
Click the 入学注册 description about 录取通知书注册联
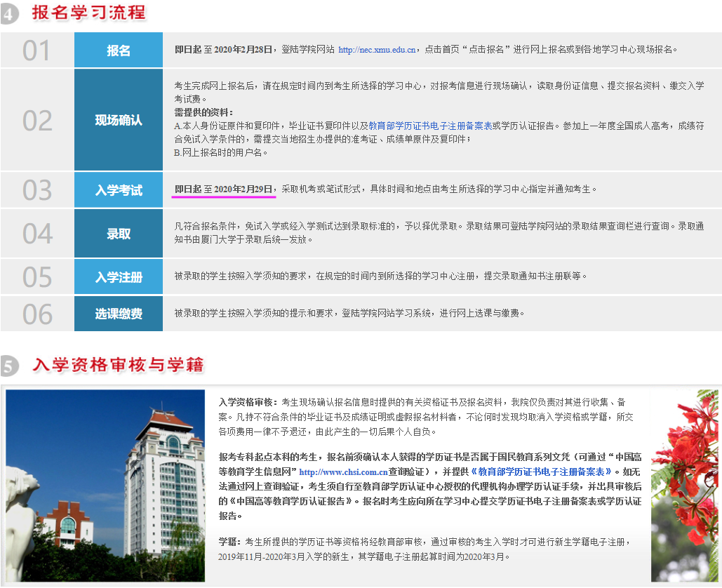380,276
